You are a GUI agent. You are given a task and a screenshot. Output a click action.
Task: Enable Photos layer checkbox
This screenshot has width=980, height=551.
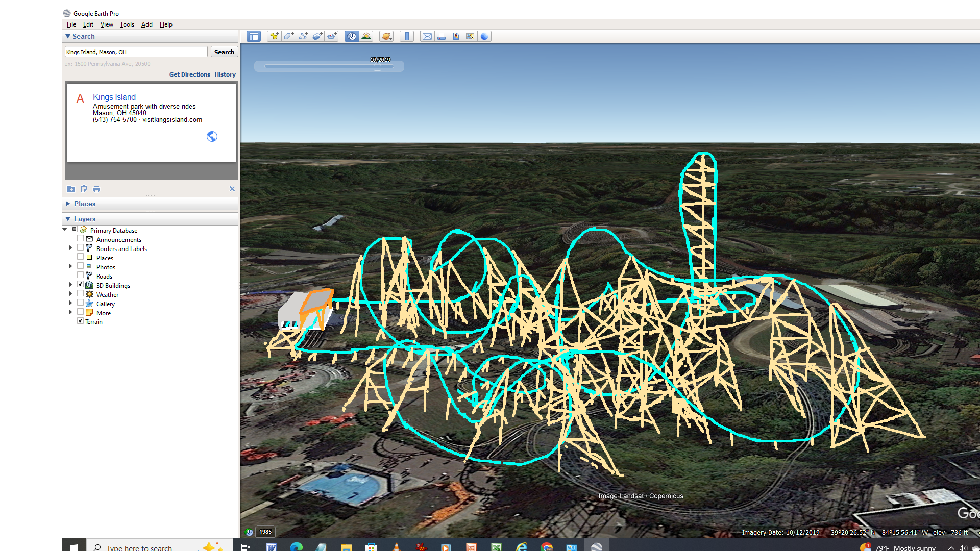[x=80, y=266]
